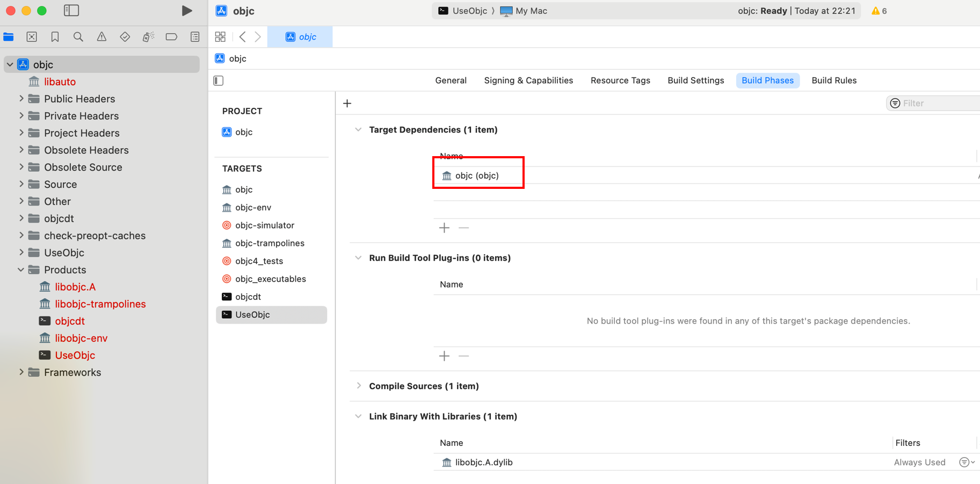This screenshot has height=484, width=980.
Task: Collapse the Run Build Tool Plug-ins section
Action: click(358, 258)
